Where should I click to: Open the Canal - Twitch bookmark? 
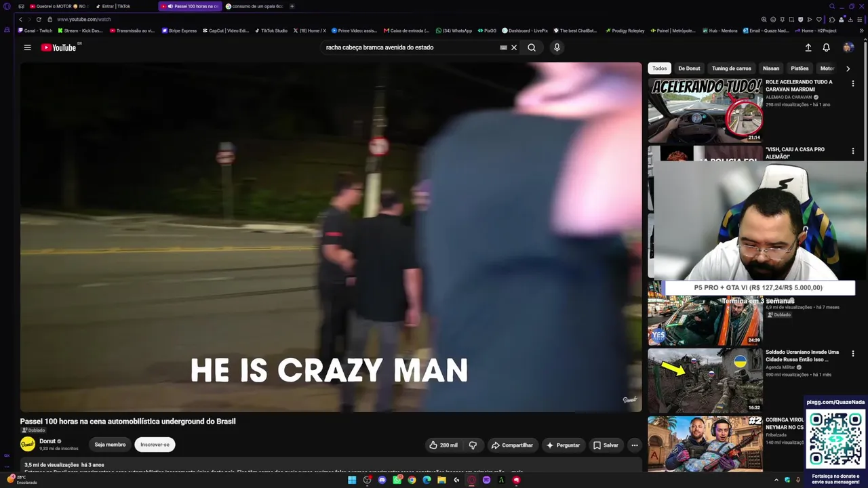[35, 30]
